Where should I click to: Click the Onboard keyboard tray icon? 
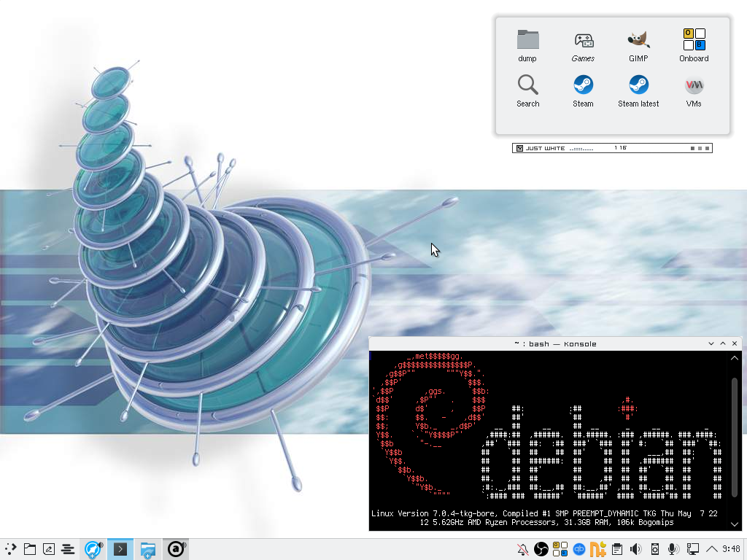[560, 549]
